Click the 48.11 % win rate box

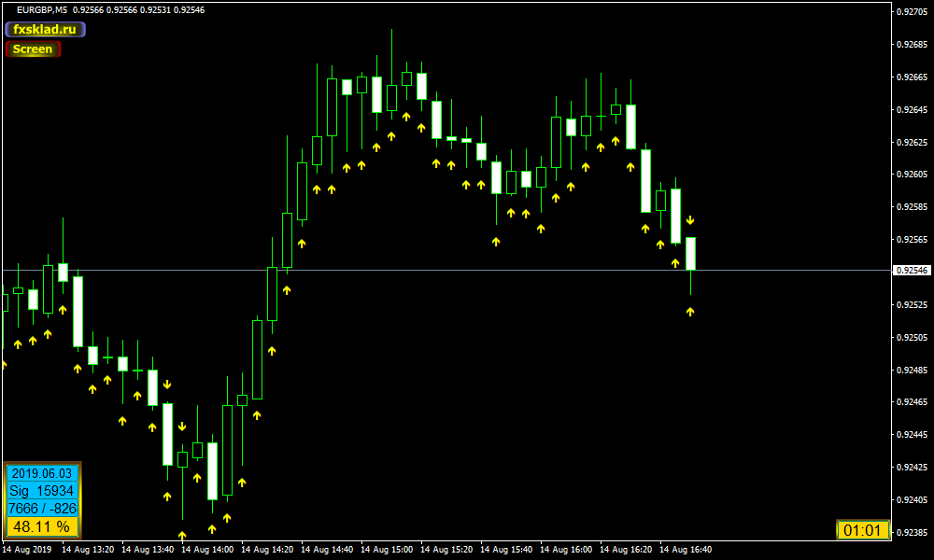click(42, 526)
